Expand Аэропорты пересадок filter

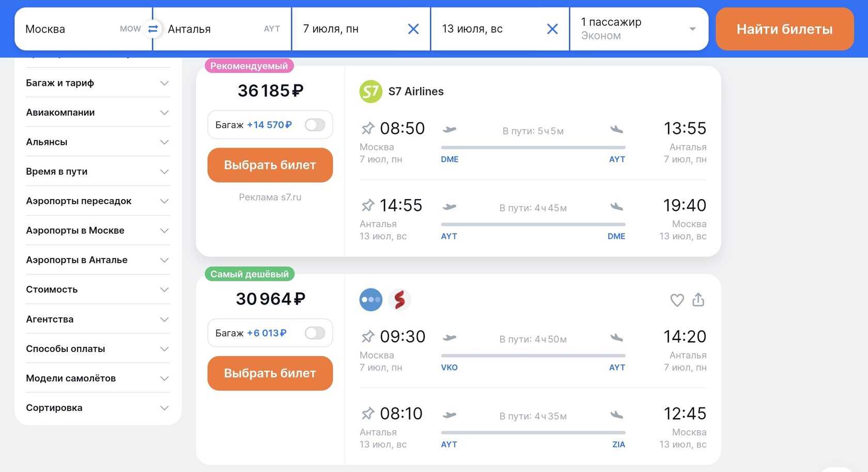pos(98,201)
